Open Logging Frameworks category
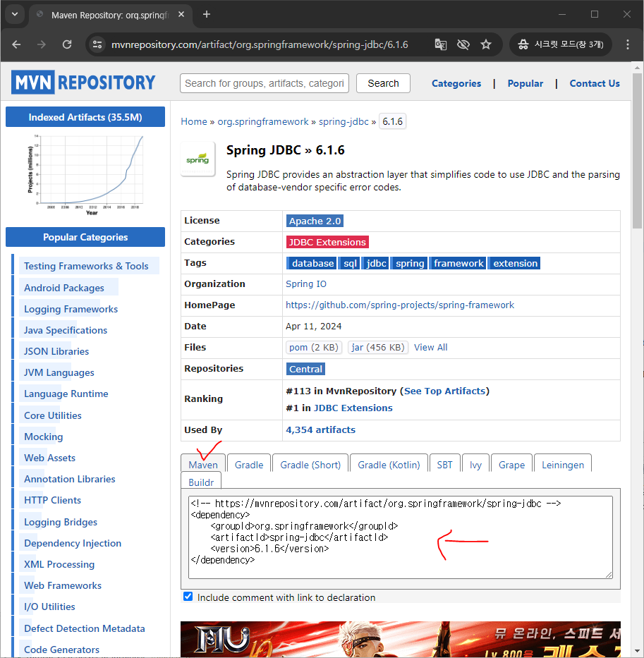This screenshot has width=644, height=658. click(x=71, y=309)
